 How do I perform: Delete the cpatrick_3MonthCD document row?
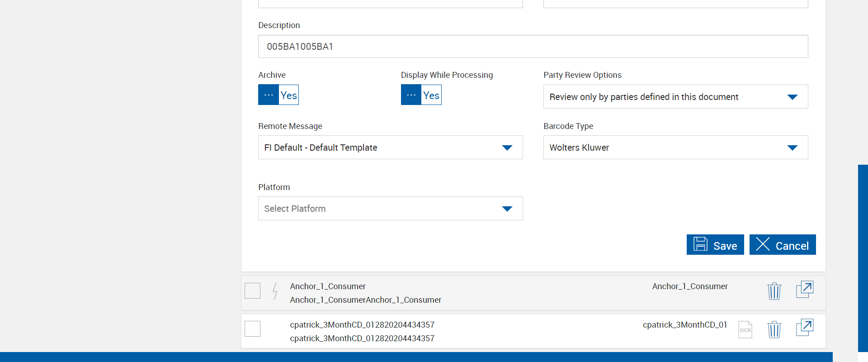point(774,329)
